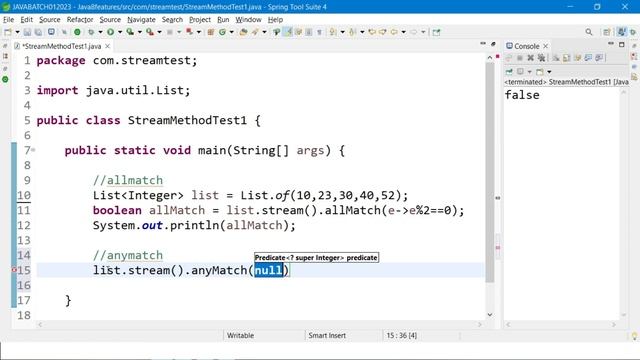Toggle Mark Occurrences in main toolbar
This screenshot has width=640, height=360.
288,32
